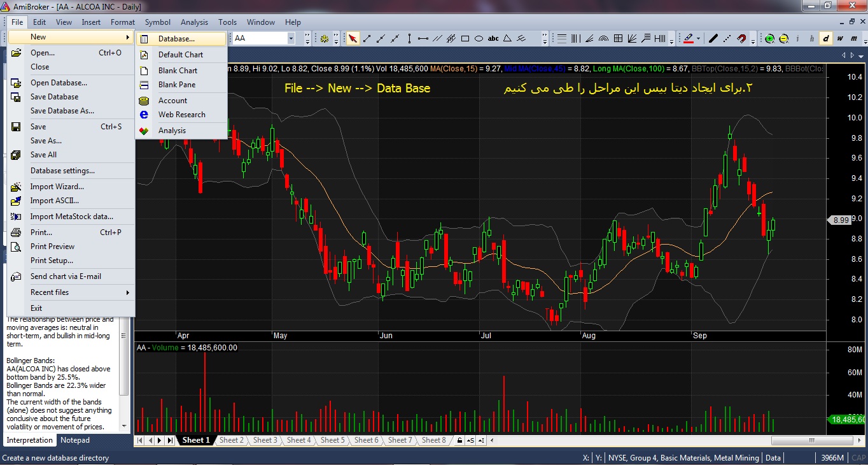Open the Notepad tab
This screenshot has height=465, width=868.
point(75,440)
